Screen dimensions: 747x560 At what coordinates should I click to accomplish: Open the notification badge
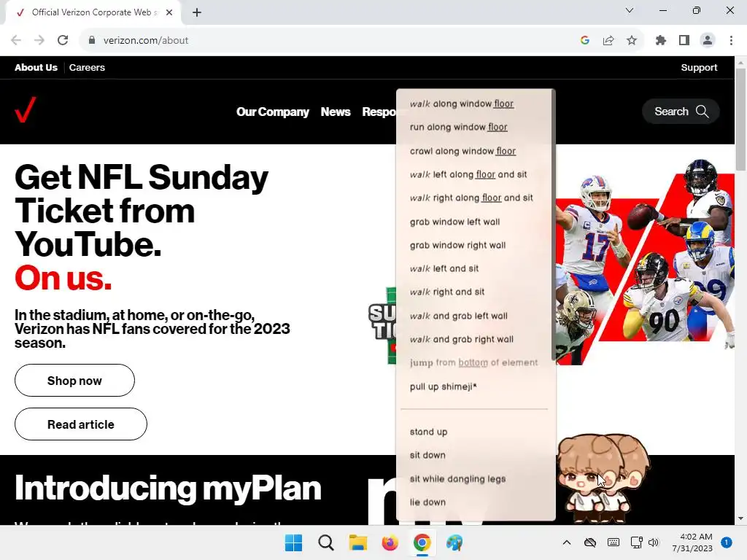click(727, 542)
